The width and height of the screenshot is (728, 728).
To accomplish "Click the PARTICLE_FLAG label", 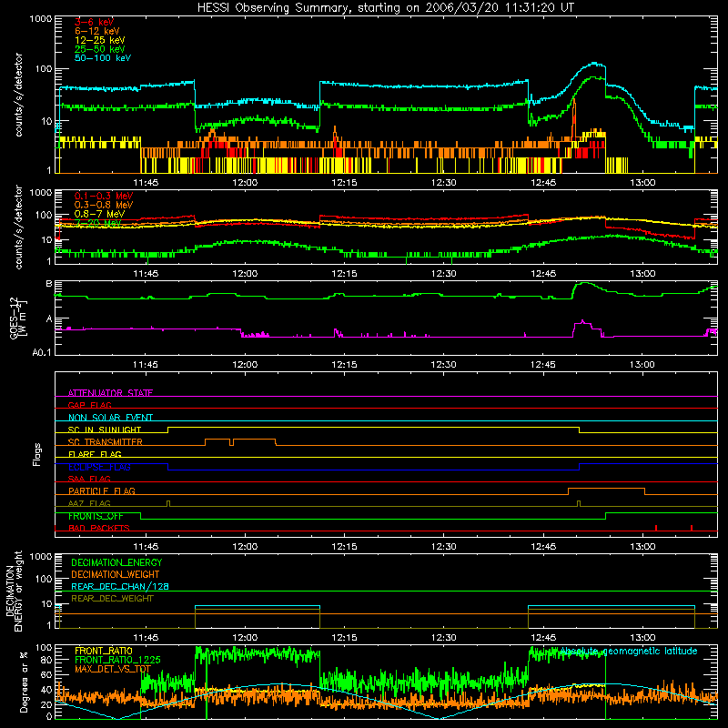I will [102, 491].
